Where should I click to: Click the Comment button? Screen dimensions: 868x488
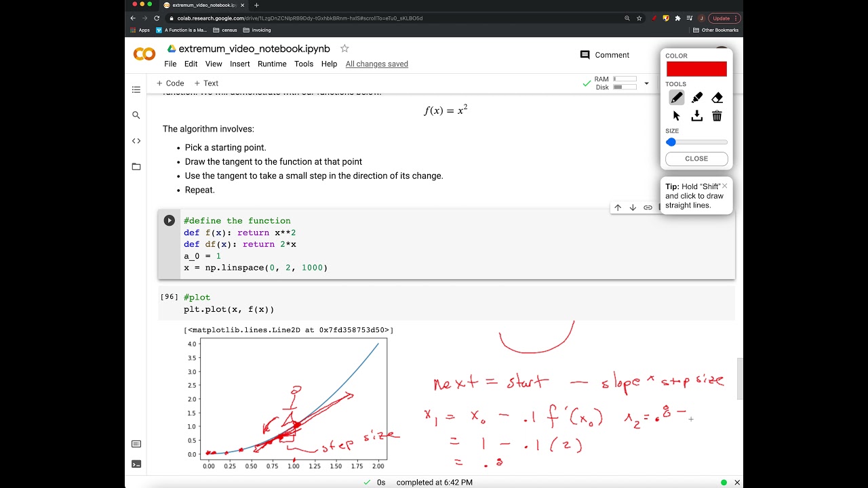[605, 55]
